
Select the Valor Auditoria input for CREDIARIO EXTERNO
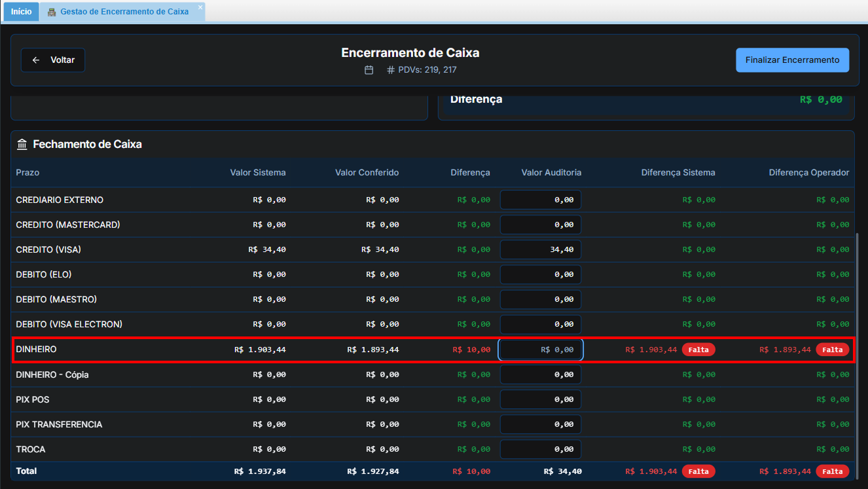pyautogui.click(x=541, y=200)
